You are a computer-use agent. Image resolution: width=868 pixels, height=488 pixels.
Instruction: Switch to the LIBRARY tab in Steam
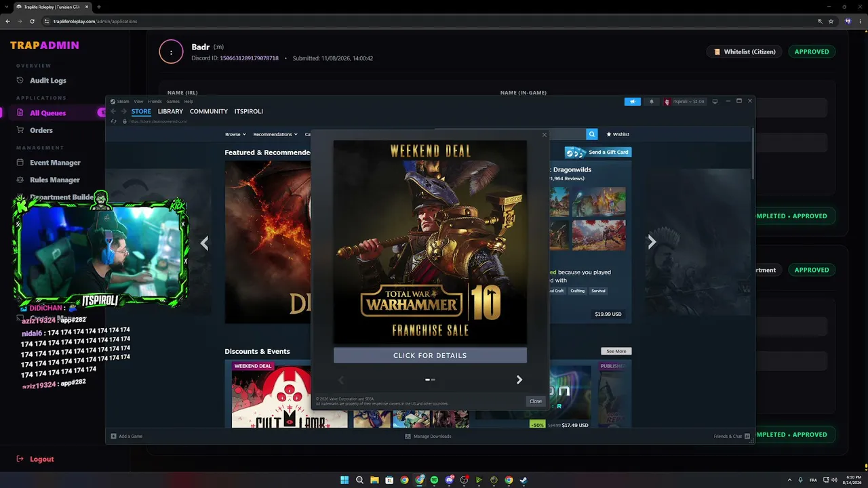[170, 112]
